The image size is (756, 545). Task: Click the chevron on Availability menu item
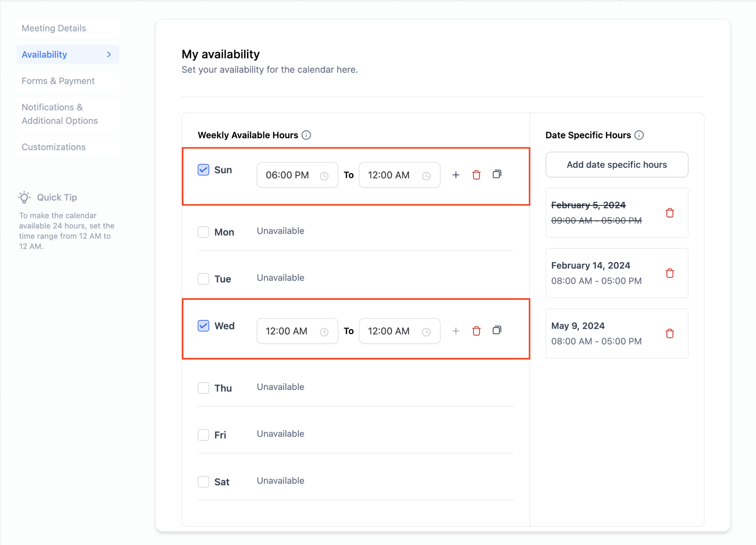click(109, 54)
